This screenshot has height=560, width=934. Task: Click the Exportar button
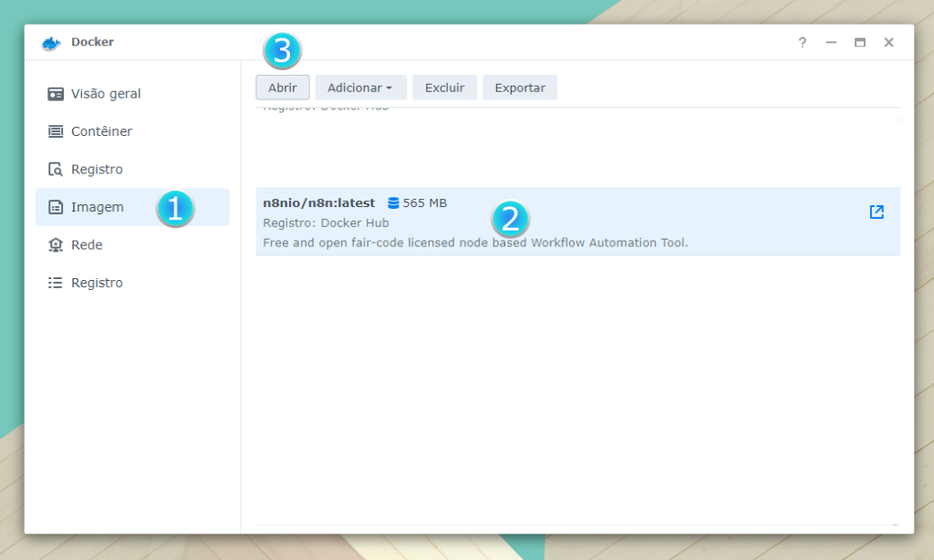point(520,88)
